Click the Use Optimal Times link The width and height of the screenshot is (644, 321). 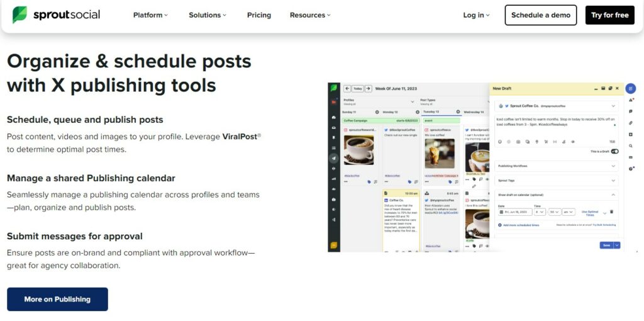(590, 213)
